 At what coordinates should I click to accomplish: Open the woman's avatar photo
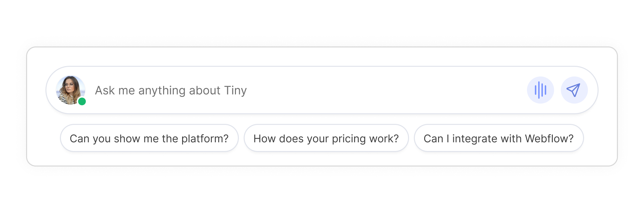(x=70, y=90)
